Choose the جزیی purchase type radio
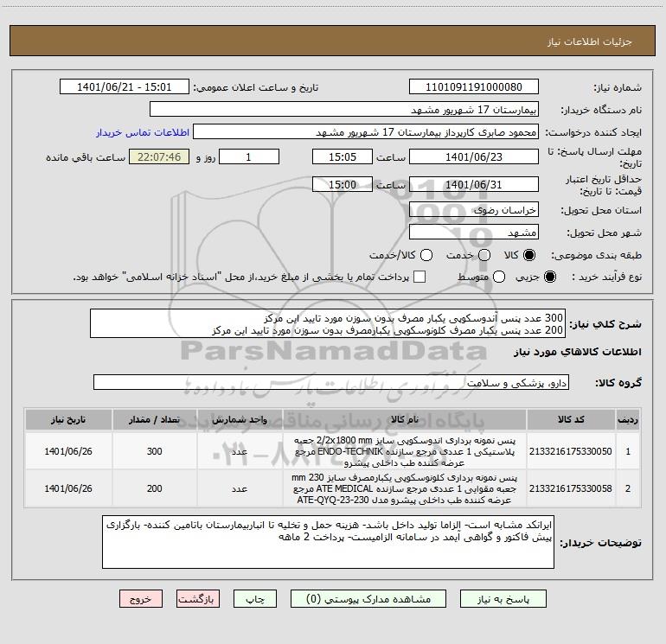This screenshot has width=666, height=644. [549, 277]
